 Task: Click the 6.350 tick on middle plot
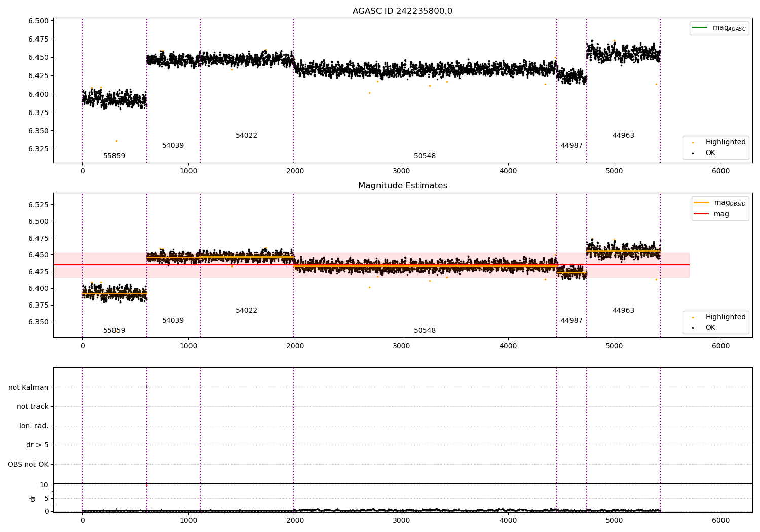(x=39, y=322)
